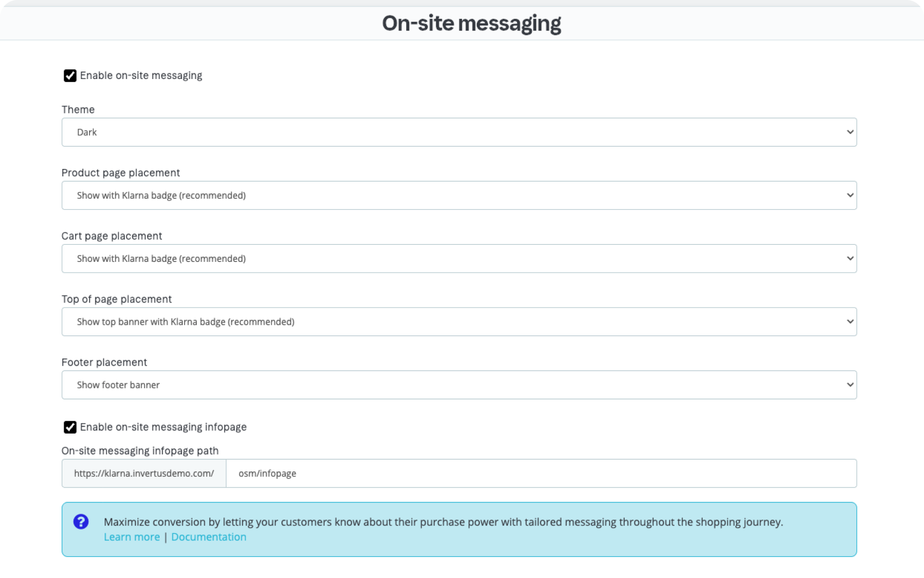Viewport: 924px width, 578px height.
Task: Click the blue question mark help icon
Action: [81, 521]
